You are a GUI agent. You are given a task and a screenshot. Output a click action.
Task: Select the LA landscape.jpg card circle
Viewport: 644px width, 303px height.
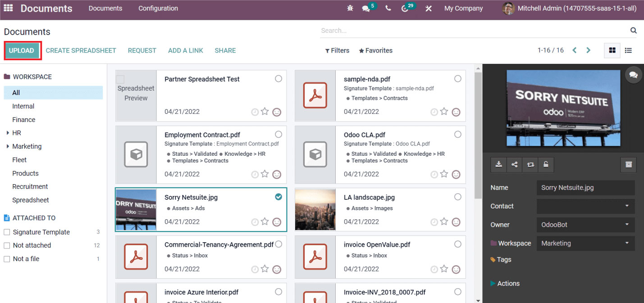(x=458, y=197)
